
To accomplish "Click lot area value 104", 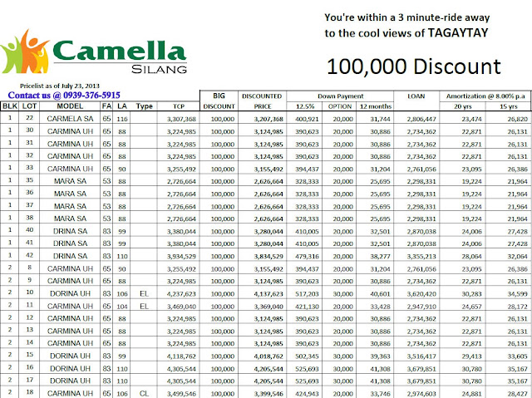I will 122,307.
